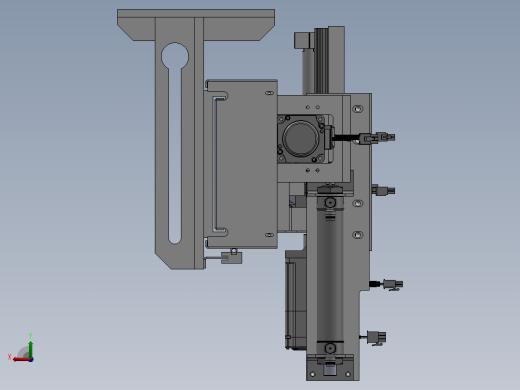The image size is (520, 390).
Task: Select the dark pneumatic cylinder body
Action: (x=330, y=278)
